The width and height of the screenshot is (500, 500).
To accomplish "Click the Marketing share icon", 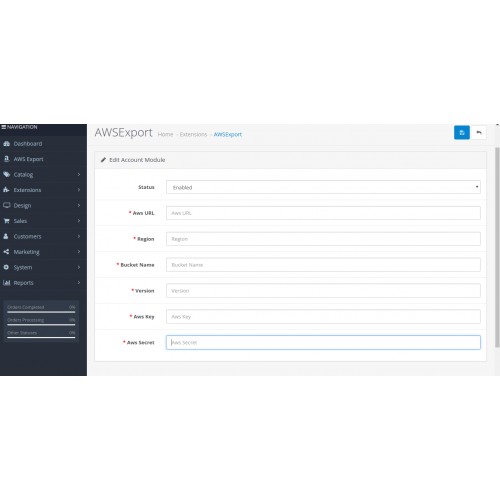I will [6, 252].
